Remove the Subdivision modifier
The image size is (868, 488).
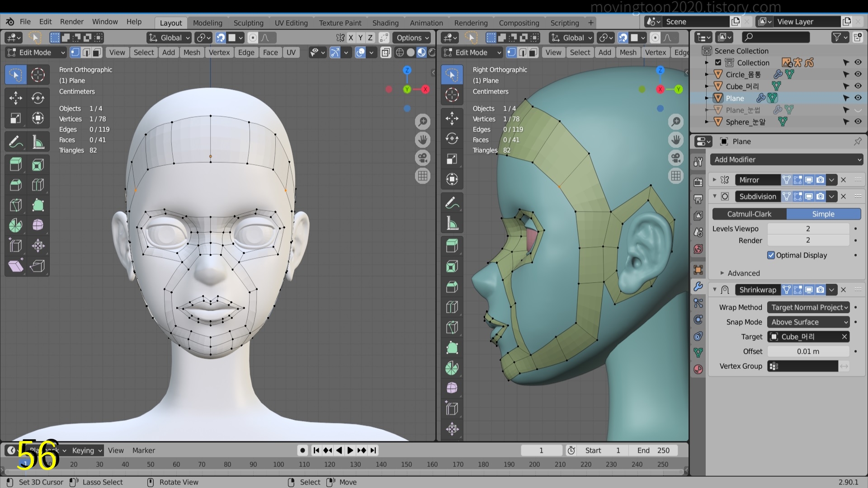[843, 197]
